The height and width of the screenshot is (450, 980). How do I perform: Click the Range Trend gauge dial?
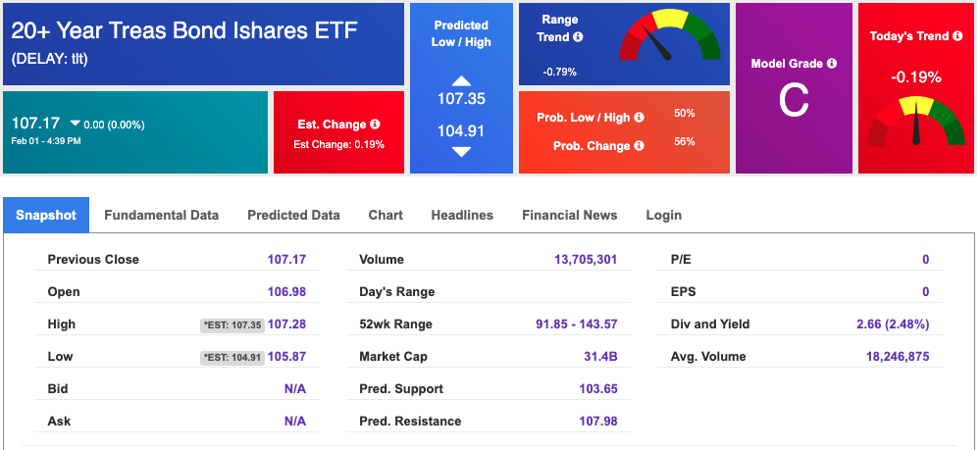tap(669, 35)
